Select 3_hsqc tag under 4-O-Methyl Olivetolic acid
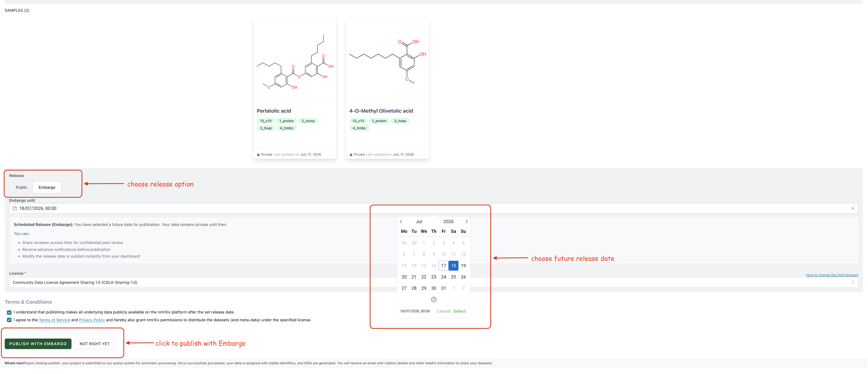Image resolution: width=868 pixels, height=374 pixels. (400, 121)
